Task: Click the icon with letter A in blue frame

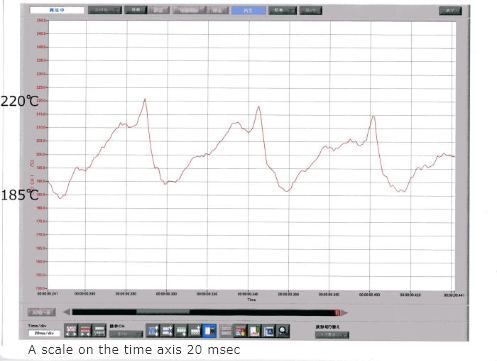Action: (x=269, y=331)
